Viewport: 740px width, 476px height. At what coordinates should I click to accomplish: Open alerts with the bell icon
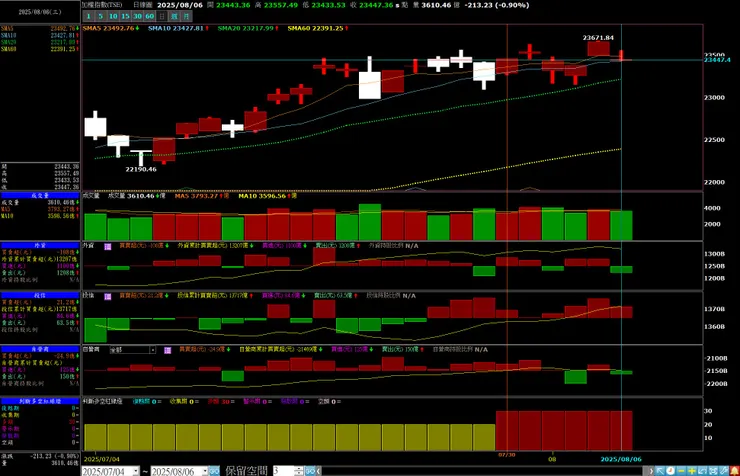point(735,471)
